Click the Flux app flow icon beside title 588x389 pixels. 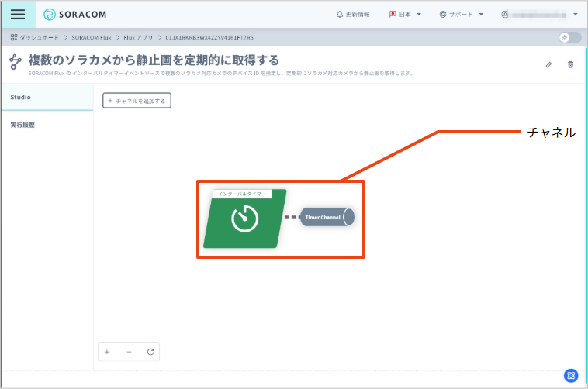tap(16, 62)
